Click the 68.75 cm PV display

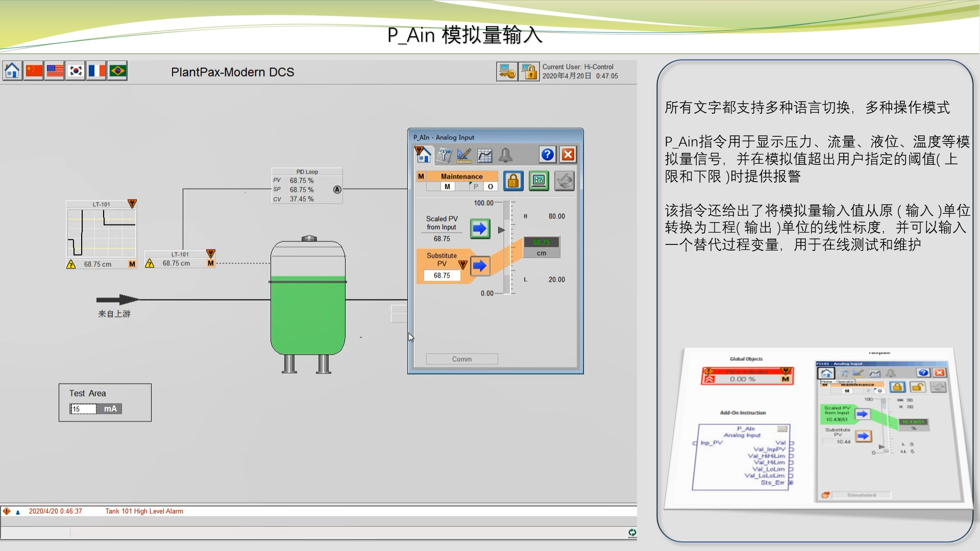(542, 247)
